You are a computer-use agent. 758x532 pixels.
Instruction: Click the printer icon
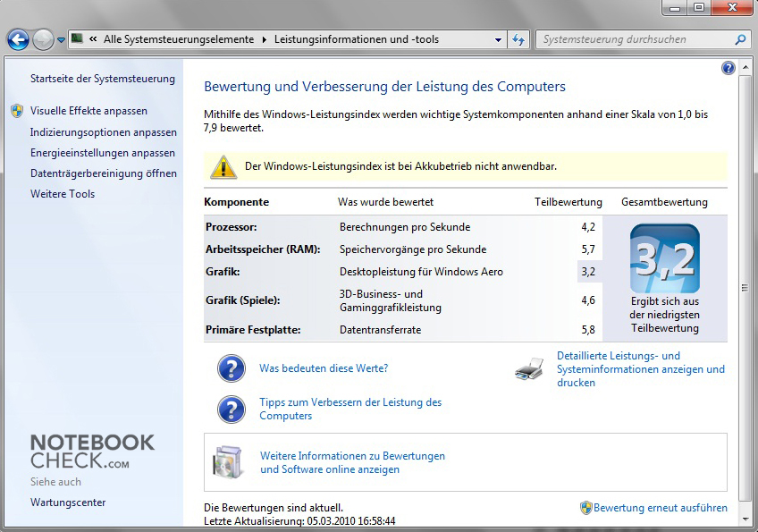[x=529, y=369]
